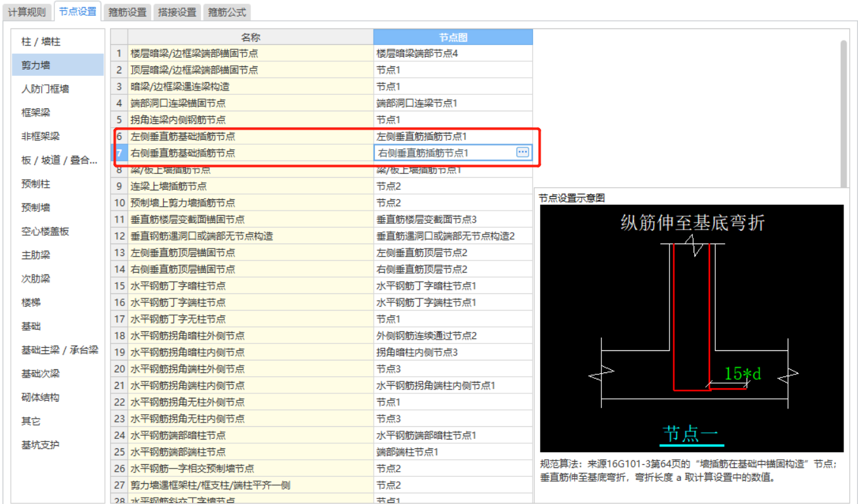The width and height of the screenshot is (858, 504).
Task: Open the 搭接设置 tab
Action: [177, 12]
